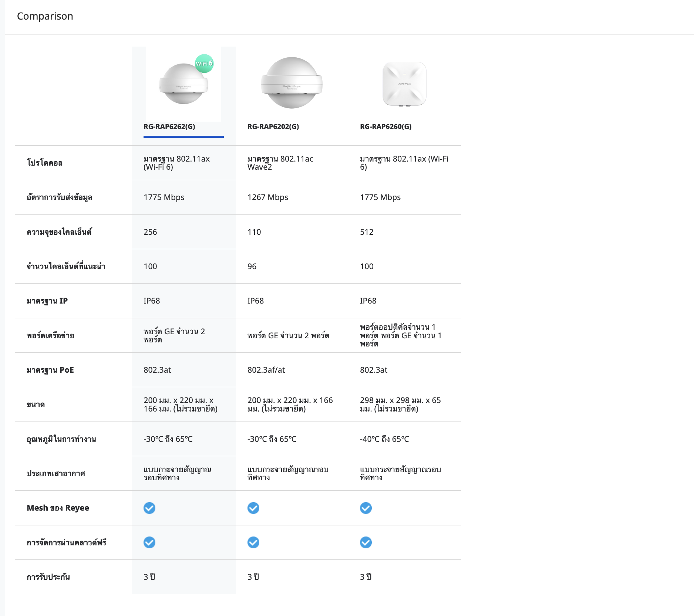Click the Mesh ของ Reyee row label
Screen dimensions: 694x616
[58, 508]
